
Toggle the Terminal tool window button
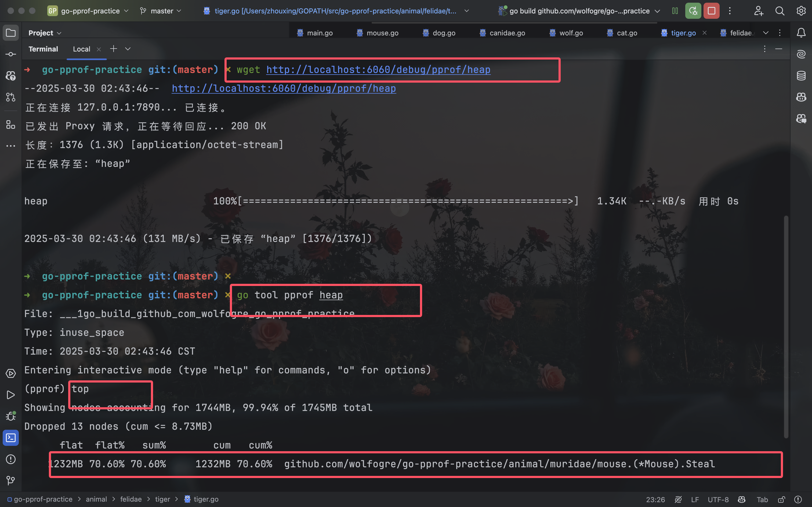click(x=11, y=438)
